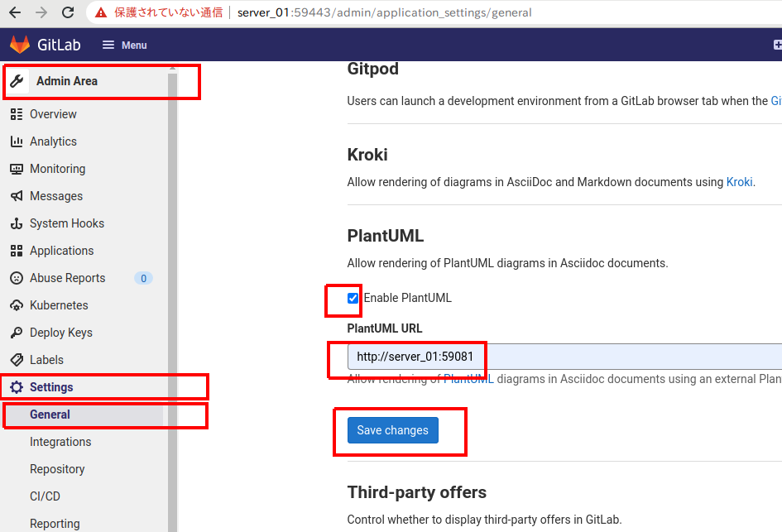Click the GitLab wordmark text
The height and width of the screenshot is (532, 782).
(59, 45)
